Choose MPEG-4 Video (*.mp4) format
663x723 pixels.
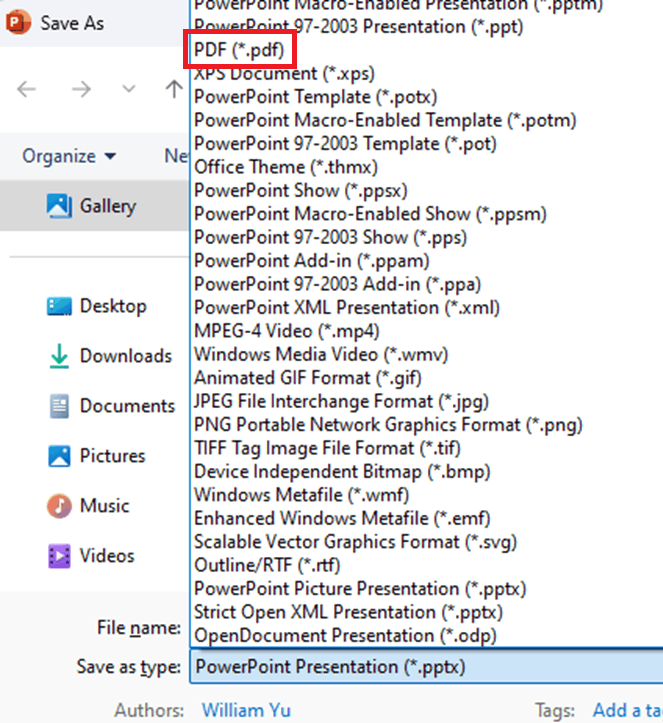pos(287,331)
